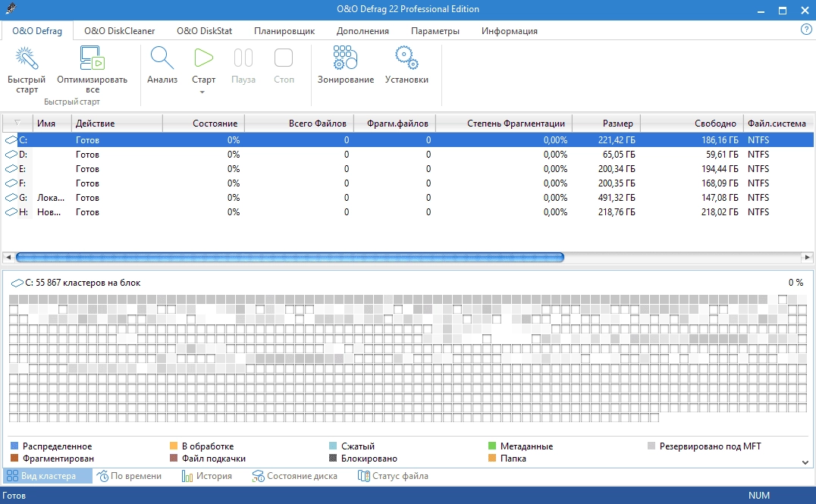Viewport: 816px width, 504px height.
Task: Click Резервировано под MFT swatch
Action: tap(651, 446)
